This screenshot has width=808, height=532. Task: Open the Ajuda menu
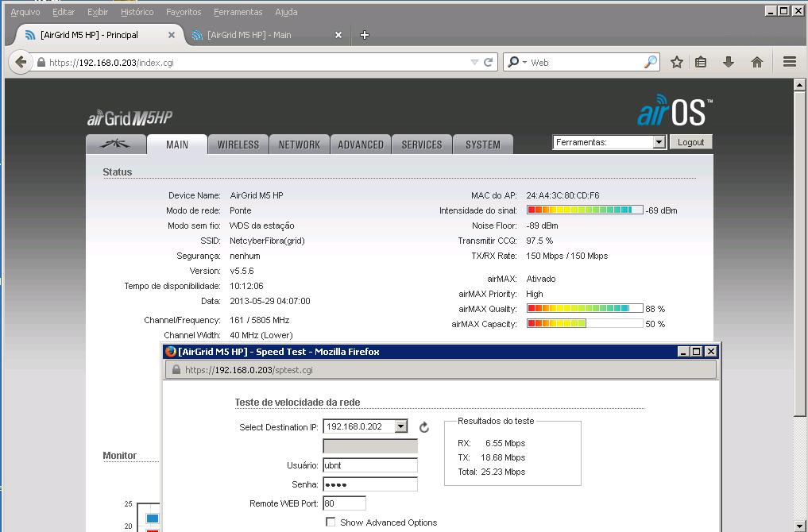coord(286,12)
